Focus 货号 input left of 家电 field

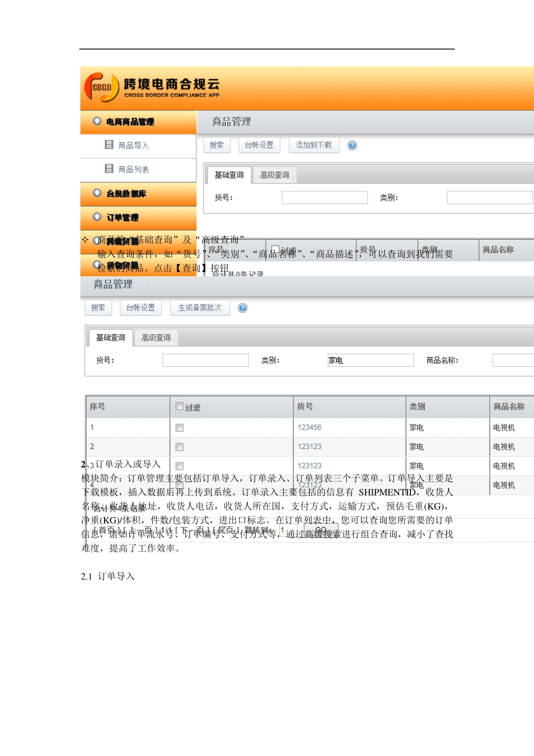205,360
